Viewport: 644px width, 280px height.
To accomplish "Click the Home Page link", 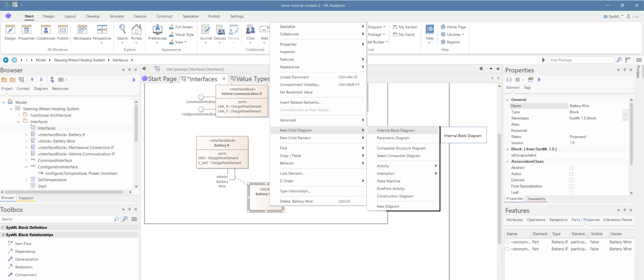I will (x=456, y=27).
